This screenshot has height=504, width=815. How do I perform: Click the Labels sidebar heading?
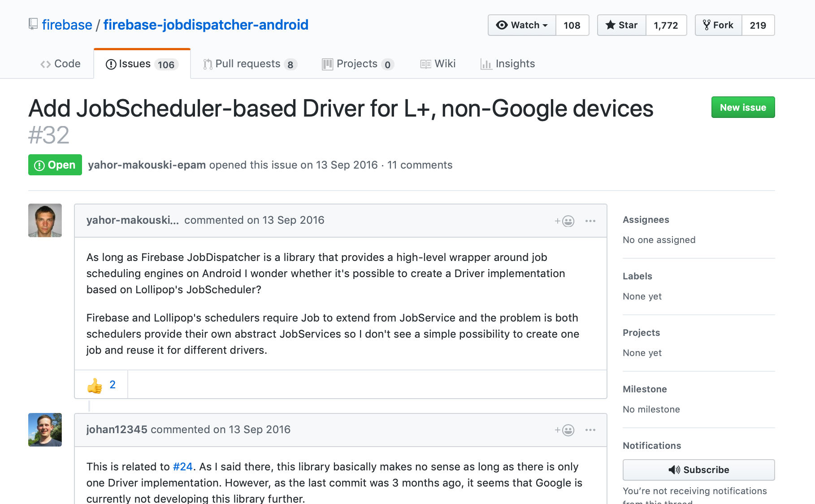tap(637, 276)
